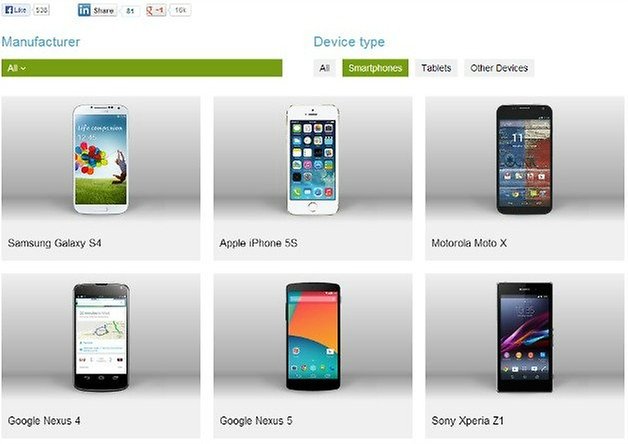Open the Sony Xperia Z1 phone image

tap(525, 337)
